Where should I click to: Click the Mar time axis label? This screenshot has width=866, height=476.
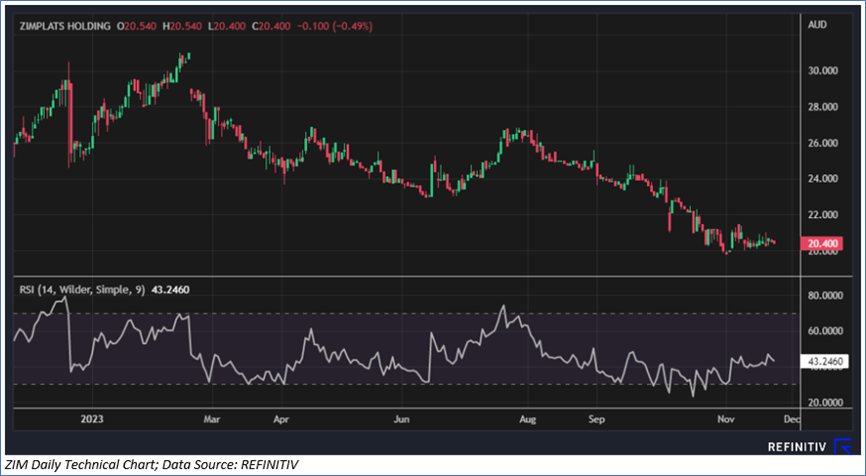coord(212,420)
